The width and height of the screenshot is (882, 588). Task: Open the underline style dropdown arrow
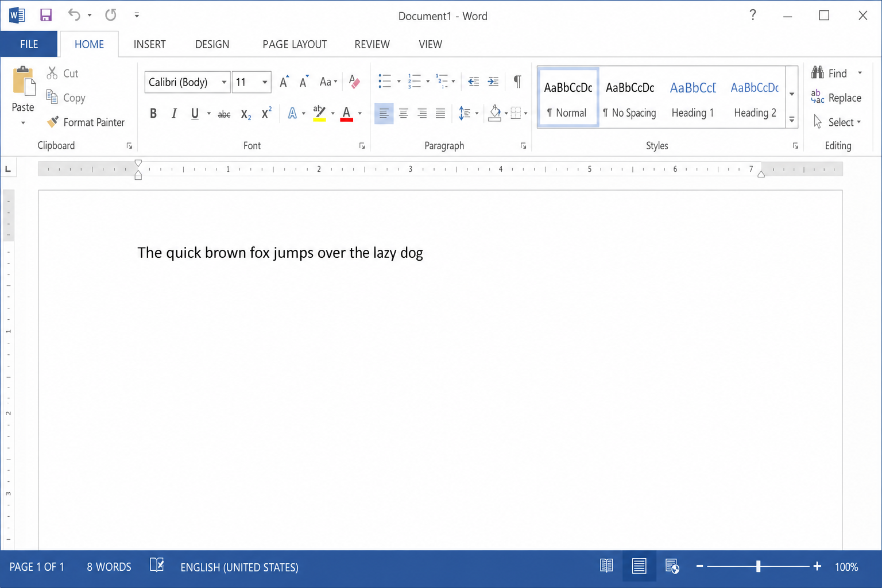pyautogui.click(x=208, y=114)
